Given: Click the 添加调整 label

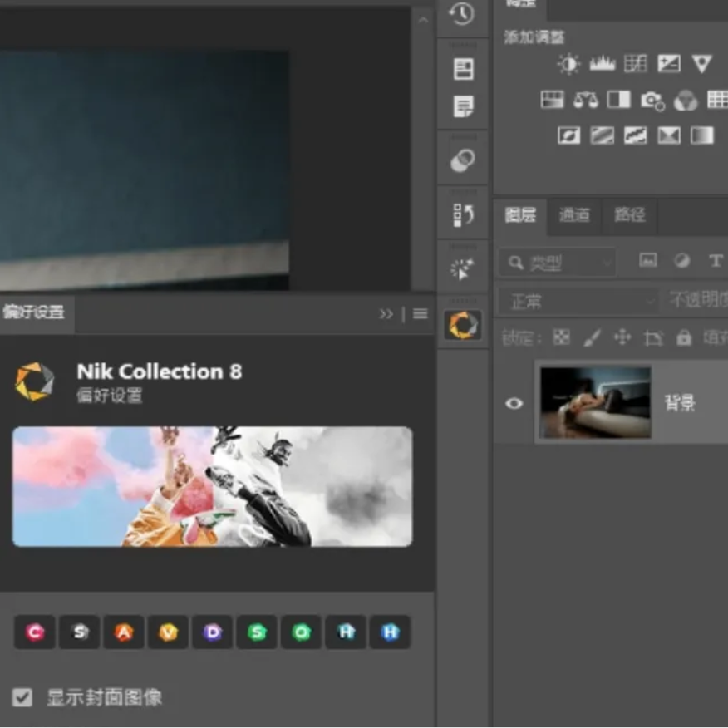Looking at the screenshot, I should coord(534,37).
